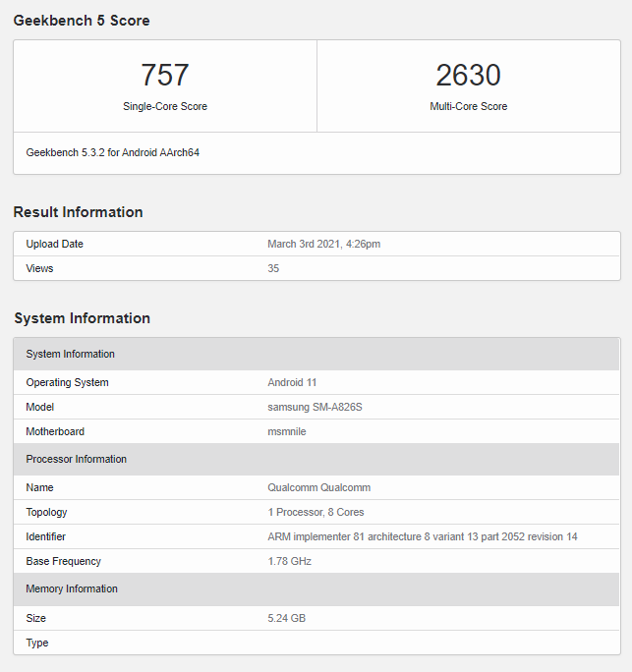Viewport: 632px width, 672px height.
Task: Click the Geekbench 5.3.2 for Android AArch64 text
Action: tap(113, 153)
